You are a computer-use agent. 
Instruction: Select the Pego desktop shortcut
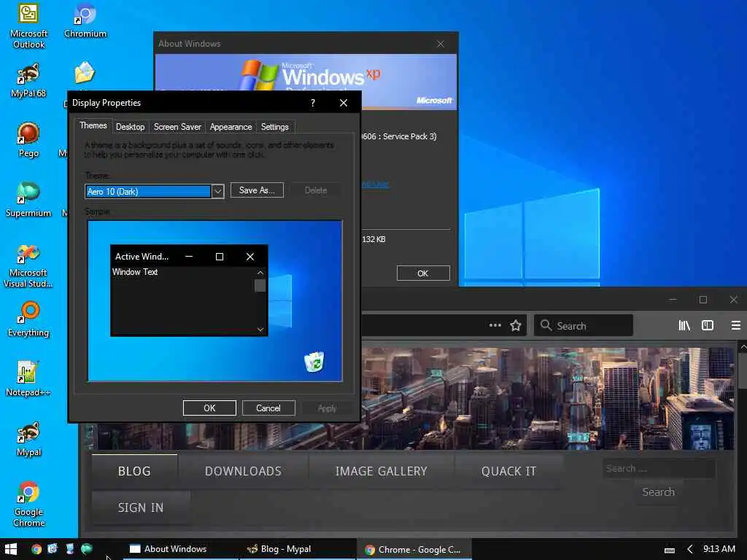tap(28, 139)
